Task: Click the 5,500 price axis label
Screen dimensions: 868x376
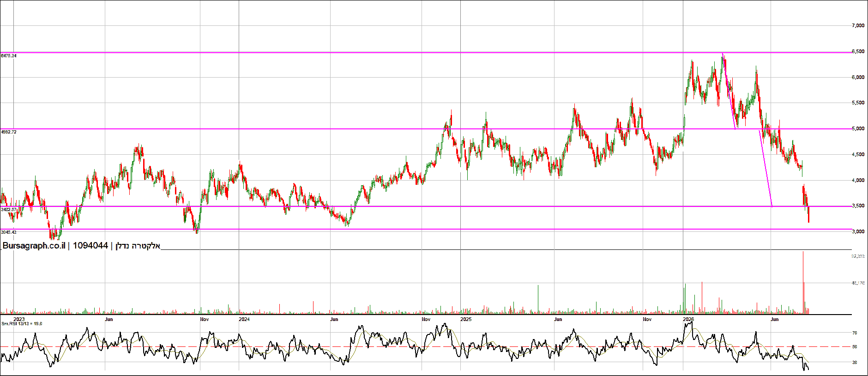Action: click(x=858, y=103)
